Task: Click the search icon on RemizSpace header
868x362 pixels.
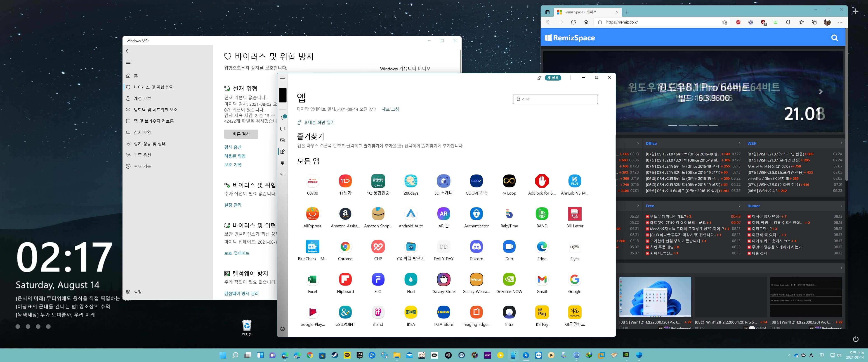Action: tap(834, 38)
